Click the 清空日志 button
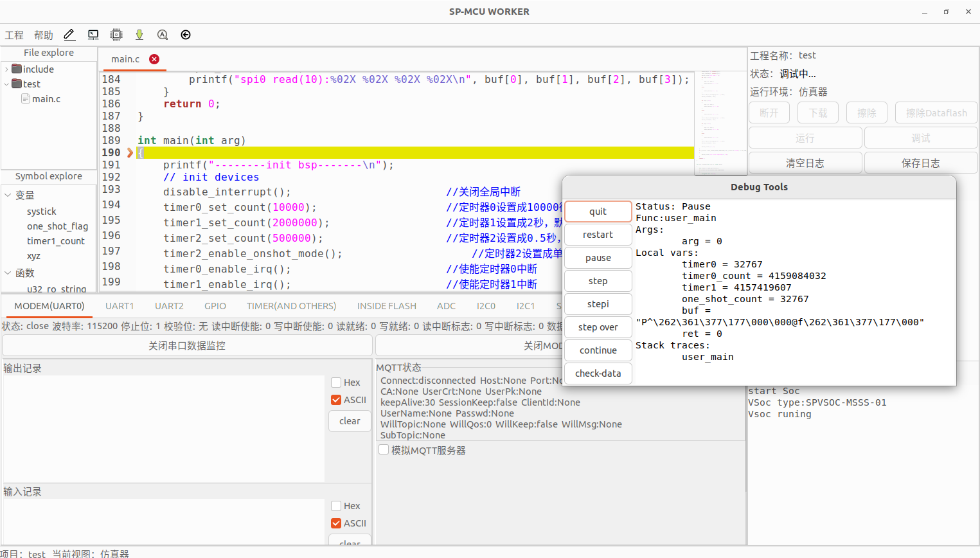The width and height of the screenshot is (980, 558). coord(805,163)
